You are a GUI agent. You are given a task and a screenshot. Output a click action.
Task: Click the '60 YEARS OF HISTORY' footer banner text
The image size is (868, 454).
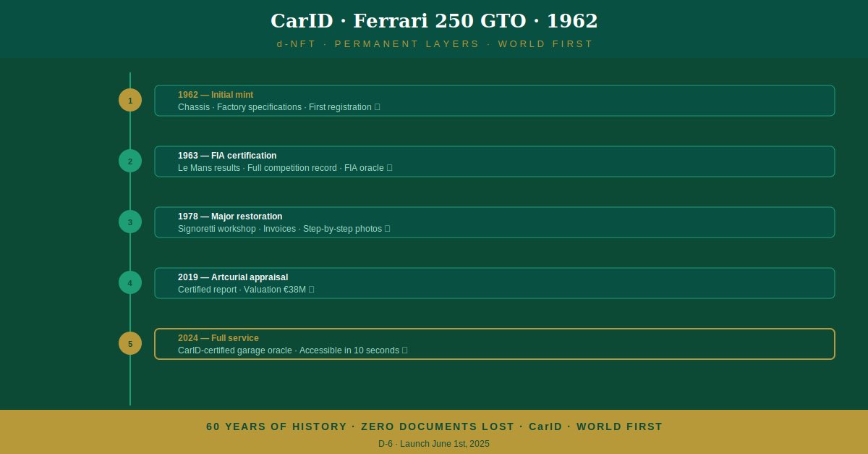(x=434, y=426)
